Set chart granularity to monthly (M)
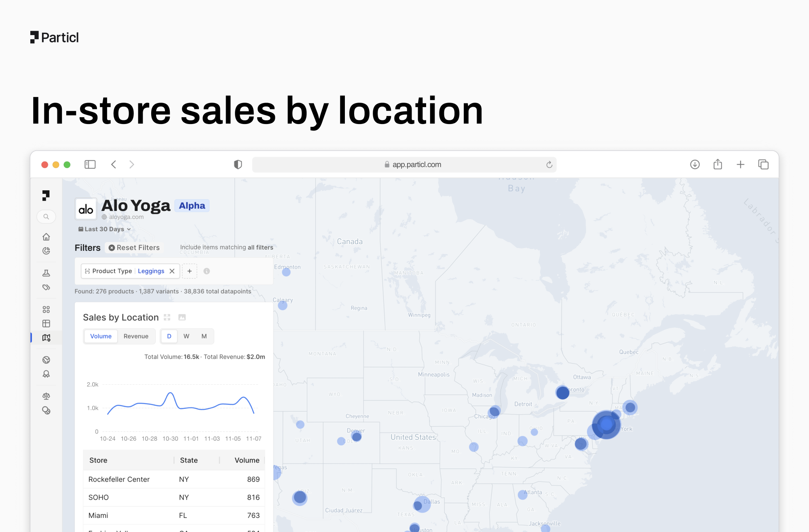Screen dimensions: 809x532 204,336
